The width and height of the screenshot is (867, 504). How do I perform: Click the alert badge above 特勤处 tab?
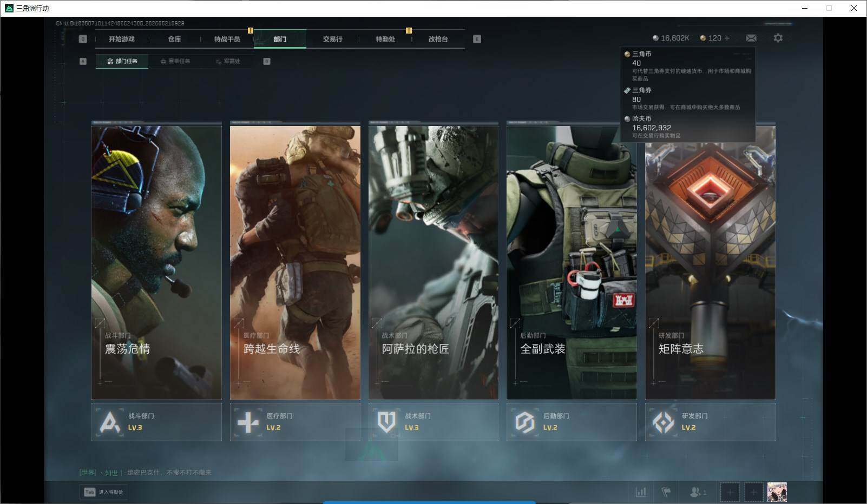tap(409, 30)
